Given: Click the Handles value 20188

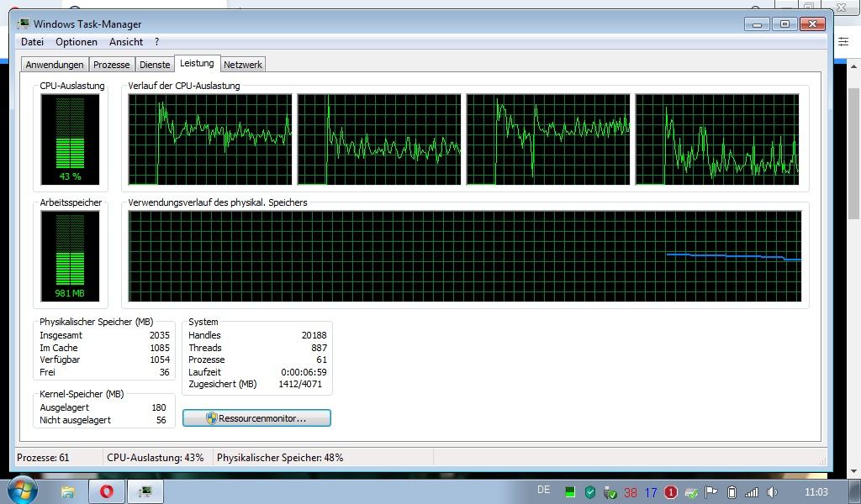Looking at the screenshot, I should click(314, 335).
